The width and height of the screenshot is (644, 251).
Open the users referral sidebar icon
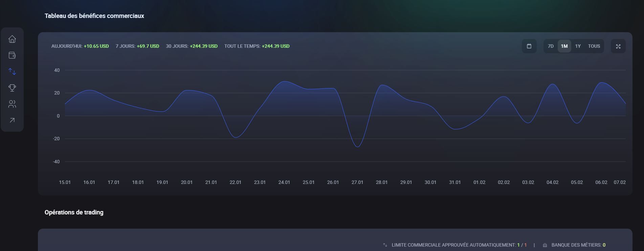12,104
